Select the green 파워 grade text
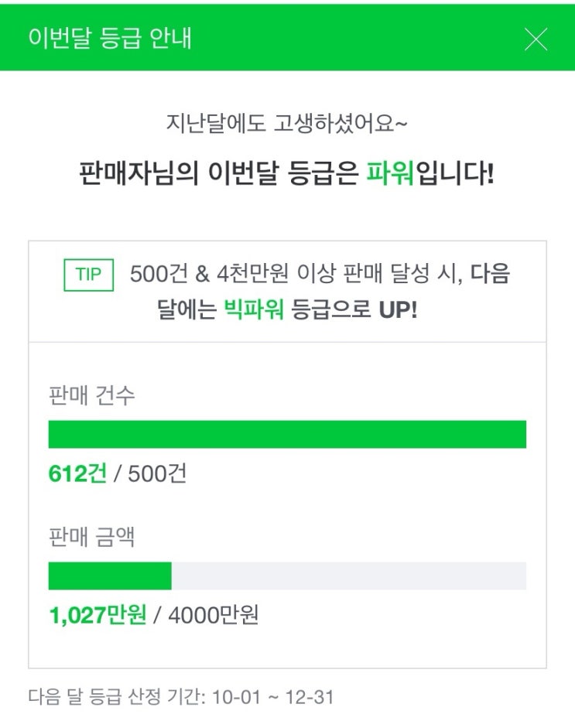This screenshot has height=728, width=575. pos(391,173)
